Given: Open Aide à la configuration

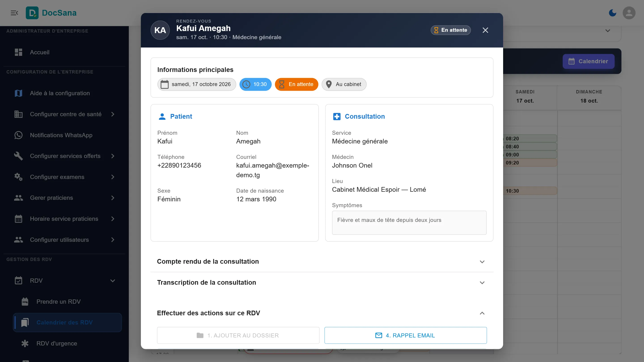Looking at the screenshot, I should [x=67, y=93].
